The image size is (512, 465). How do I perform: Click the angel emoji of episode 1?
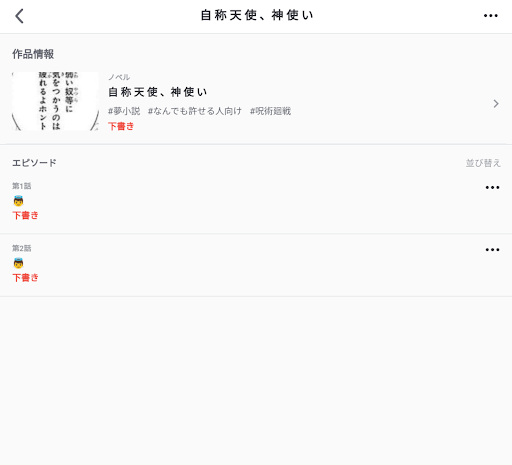click(18, 201)
